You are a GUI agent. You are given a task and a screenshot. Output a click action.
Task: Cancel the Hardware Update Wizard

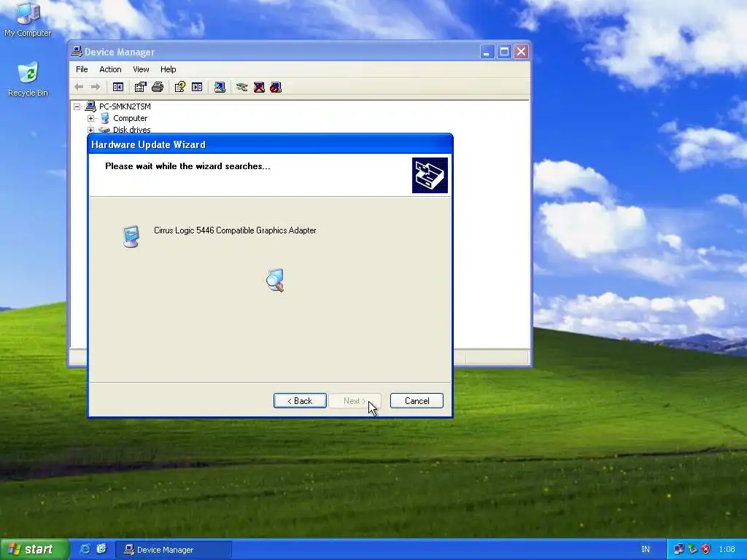417,401
